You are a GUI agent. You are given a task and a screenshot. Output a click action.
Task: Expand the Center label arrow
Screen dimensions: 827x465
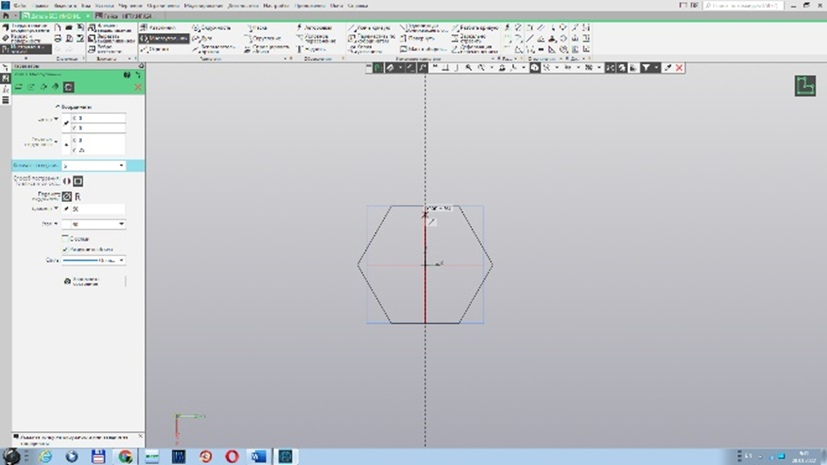tap(56, 120)
